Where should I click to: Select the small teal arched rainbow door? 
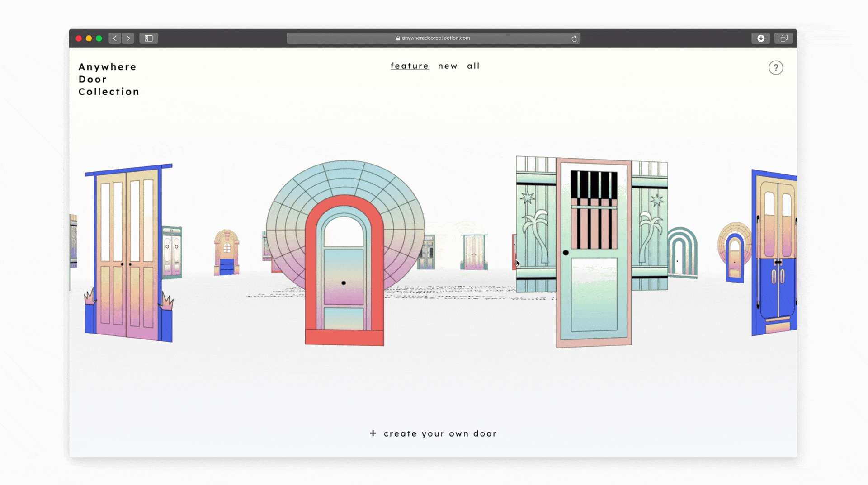pyautogui.click(x=682, y=252)
